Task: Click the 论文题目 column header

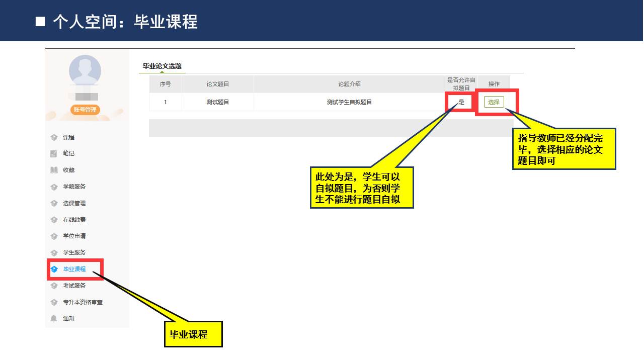Action: tap(218, 84)
